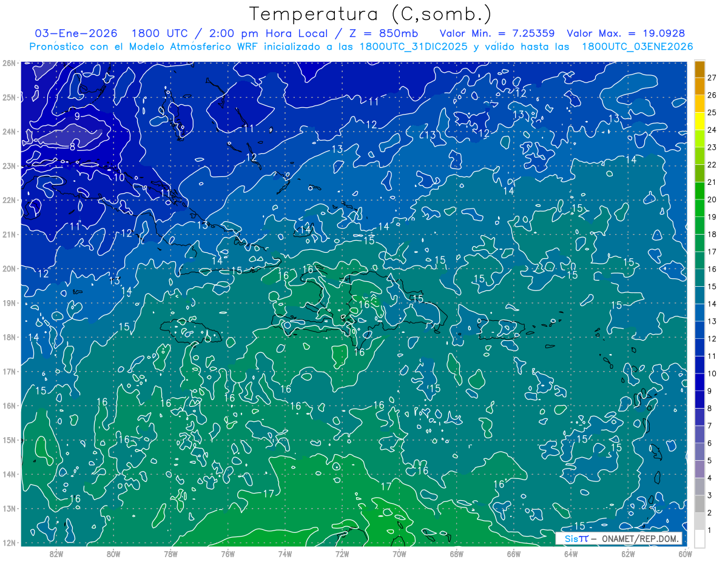Click the legend scale value '5'
The image size is (728, 562).
pos(709,460)
